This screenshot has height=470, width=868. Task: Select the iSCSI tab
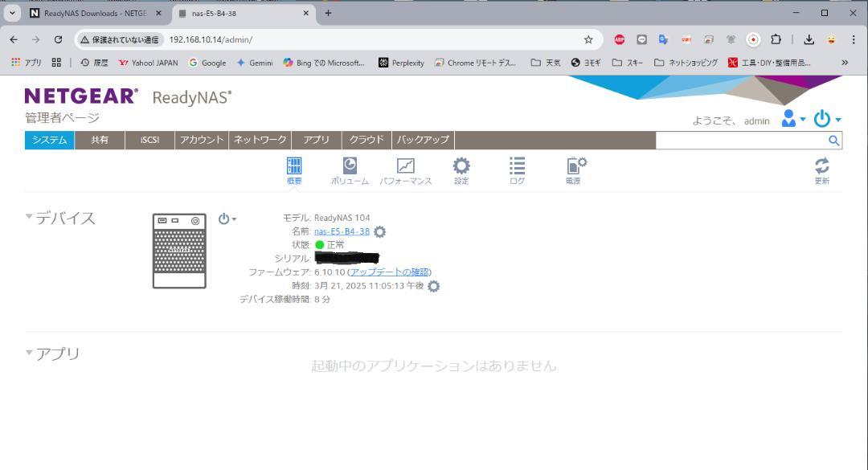149,140
